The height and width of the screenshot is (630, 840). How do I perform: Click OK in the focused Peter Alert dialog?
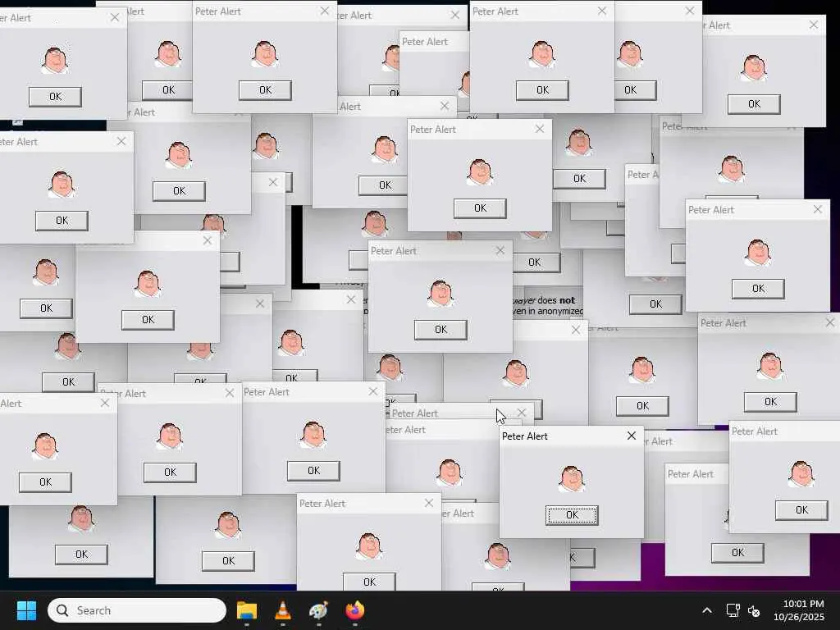click(x=572, y=515)
